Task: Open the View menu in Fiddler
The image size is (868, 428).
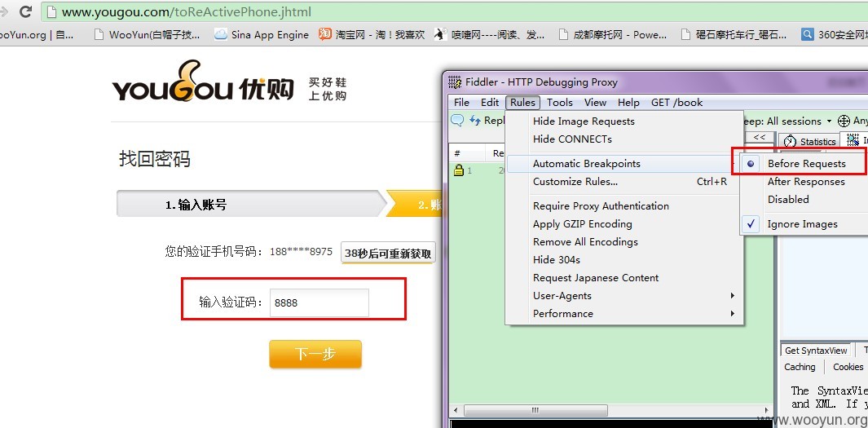Action: pos(595,103)
